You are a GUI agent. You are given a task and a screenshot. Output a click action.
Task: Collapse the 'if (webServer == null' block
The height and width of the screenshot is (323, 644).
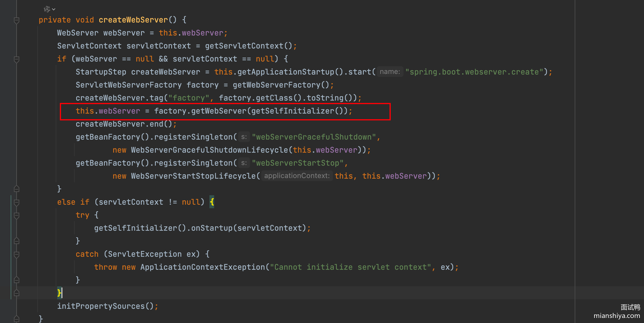coord(17,59)
